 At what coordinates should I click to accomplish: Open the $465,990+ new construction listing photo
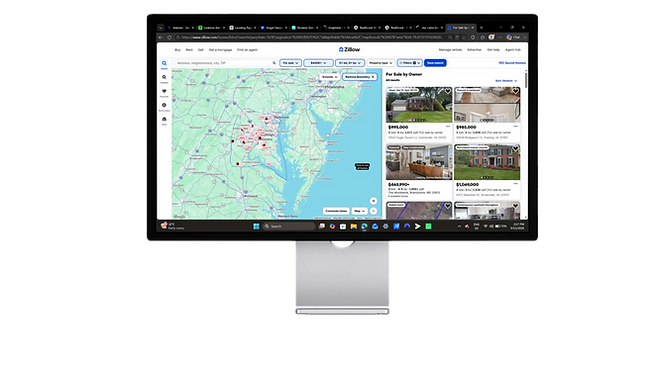(419, 162)
